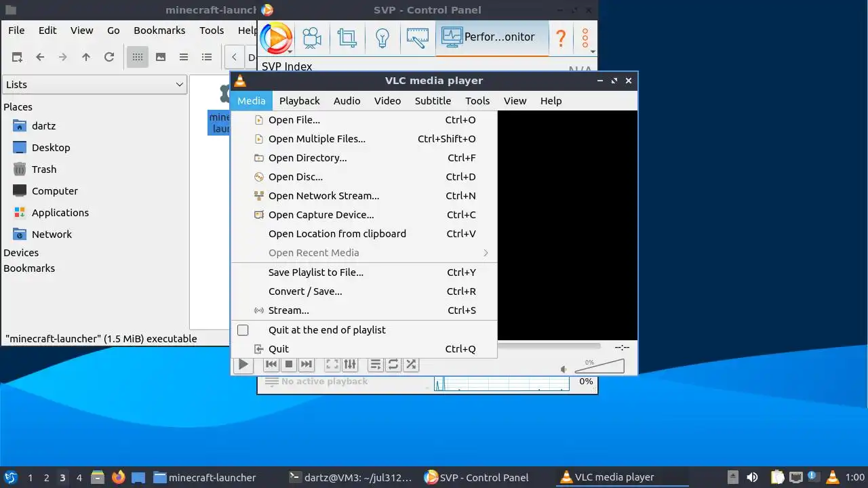Image resolution: width=868 pixels, height=488 pixels.
Task: Show VLC extended settings equalizer icon
Action: coord(350,365)
